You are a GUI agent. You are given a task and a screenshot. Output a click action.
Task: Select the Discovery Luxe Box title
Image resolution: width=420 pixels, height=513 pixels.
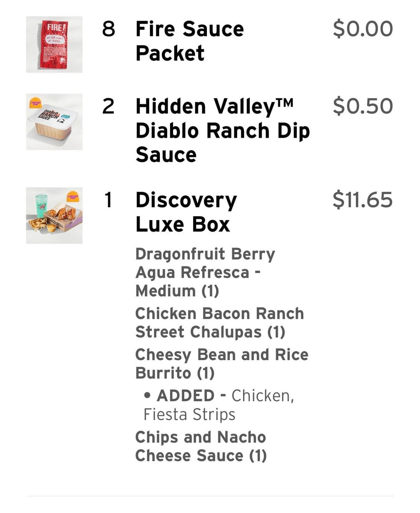(x=186, y=212)
